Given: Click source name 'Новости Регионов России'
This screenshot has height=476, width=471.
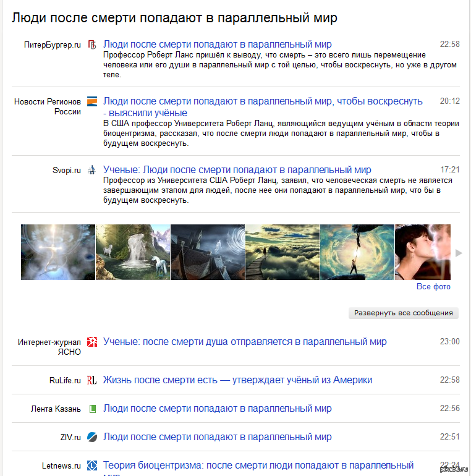Looking at the screenshot, I should 48,106.
